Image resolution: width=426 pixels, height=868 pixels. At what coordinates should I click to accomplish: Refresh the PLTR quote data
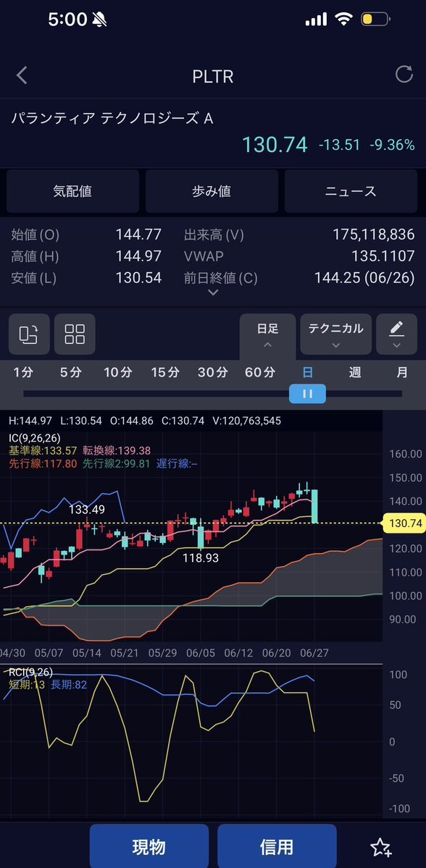pyautogui.click(x=404, y=74)
